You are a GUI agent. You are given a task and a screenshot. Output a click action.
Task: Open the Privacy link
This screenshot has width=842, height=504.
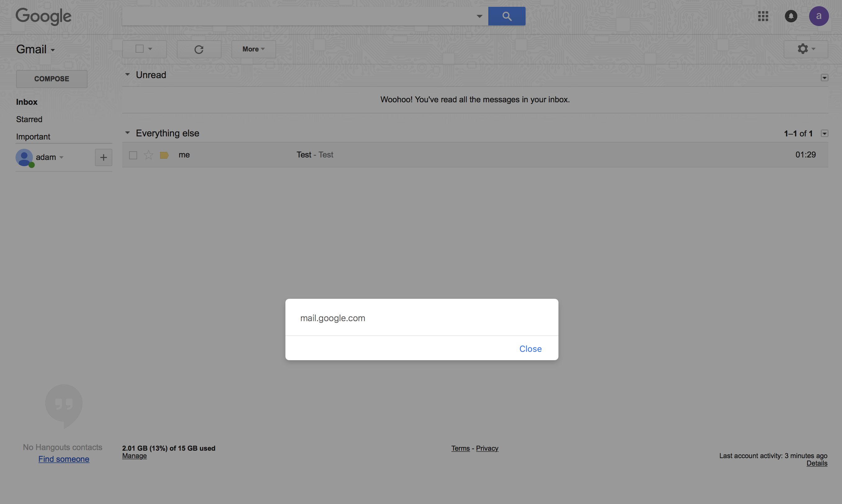[x=487, y=448]
